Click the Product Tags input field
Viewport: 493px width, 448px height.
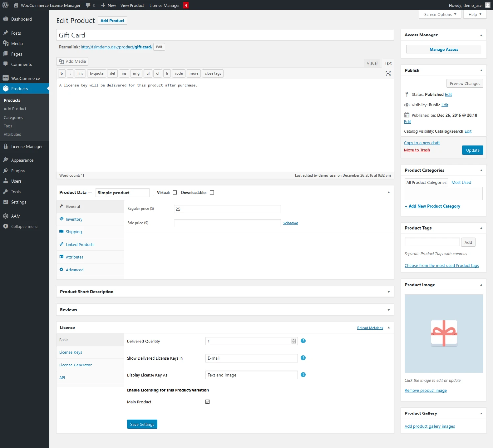(x=432, y=242)
